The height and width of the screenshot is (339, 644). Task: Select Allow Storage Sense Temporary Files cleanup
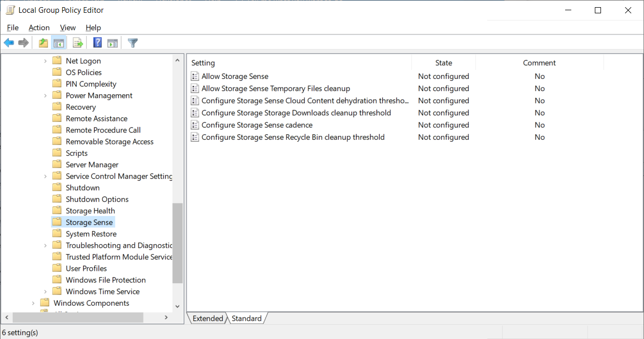coord(276,89)
